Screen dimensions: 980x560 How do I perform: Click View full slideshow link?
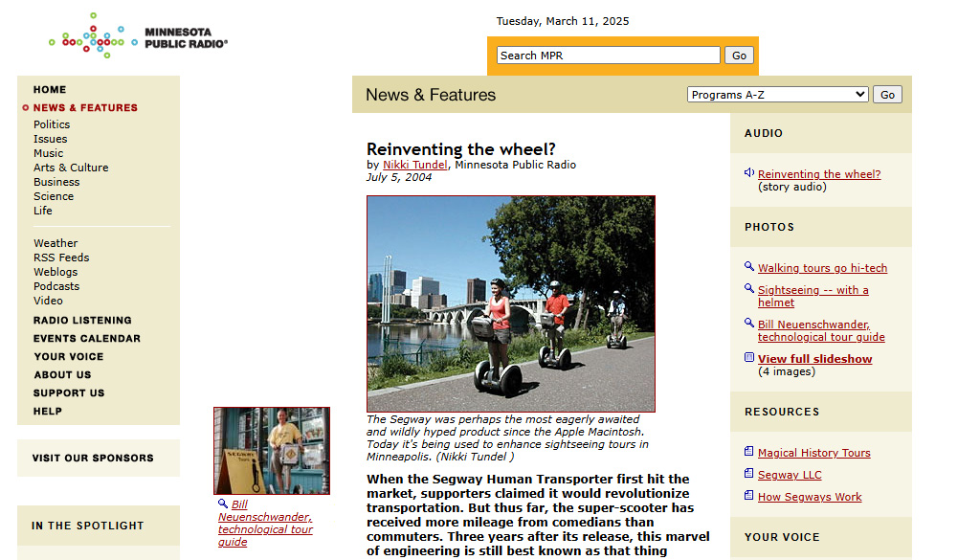pos(815,359)
